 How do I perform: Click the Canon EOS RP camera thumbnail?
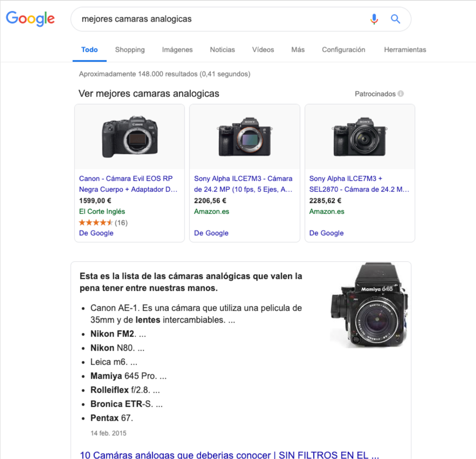(x=129, y=136)
